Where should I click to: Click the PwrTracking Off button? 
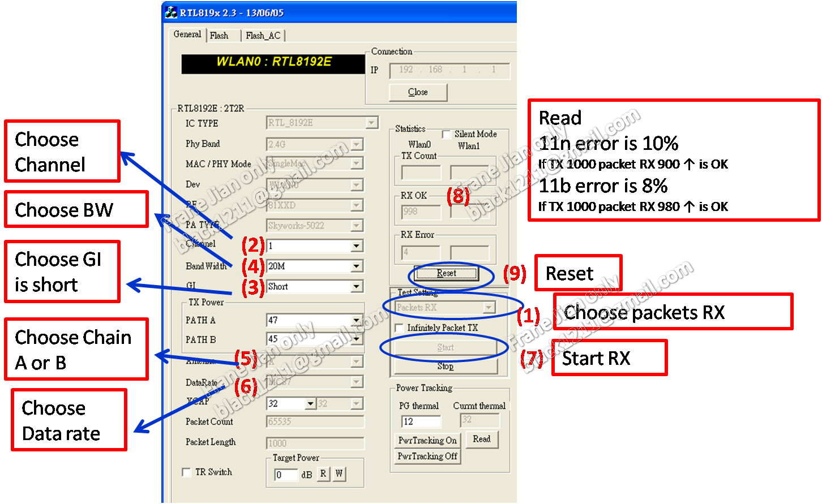[427, 456]
